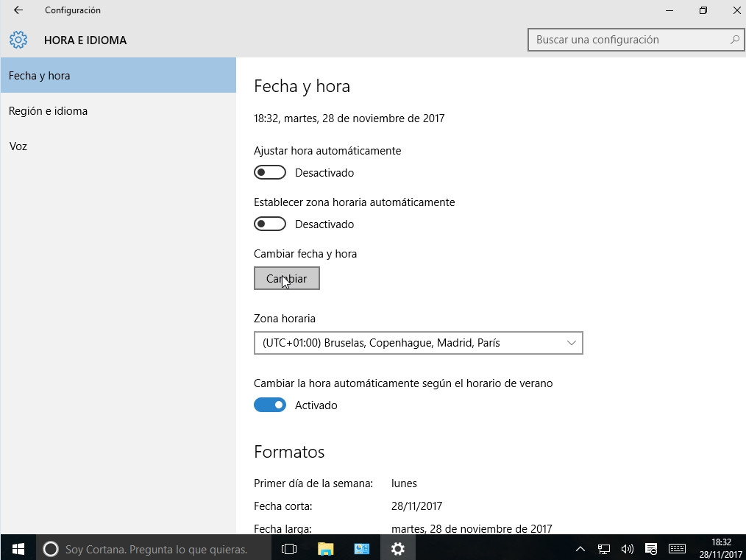The height and width of the screenshot is (560, 746).
Task: Open File Explorer from the taskbar
Action: tap(325, 548)
